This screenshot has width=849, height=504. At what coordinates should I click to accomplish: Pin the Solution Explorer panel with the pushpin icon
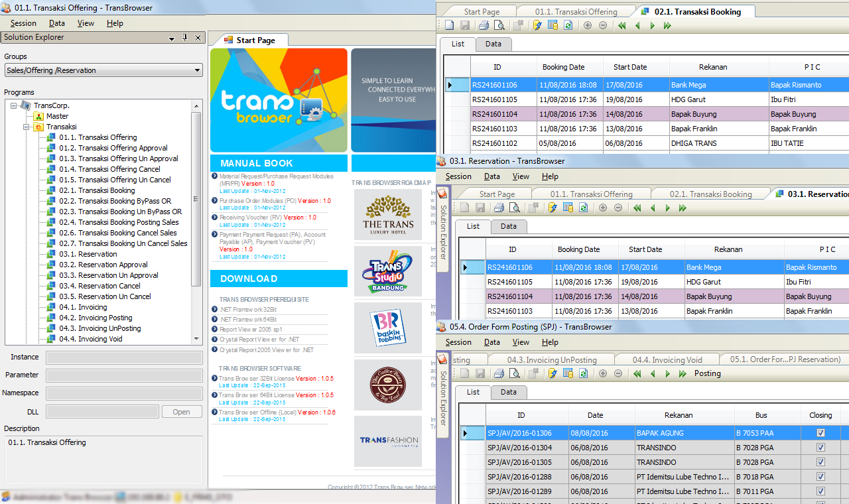(185, 38)
